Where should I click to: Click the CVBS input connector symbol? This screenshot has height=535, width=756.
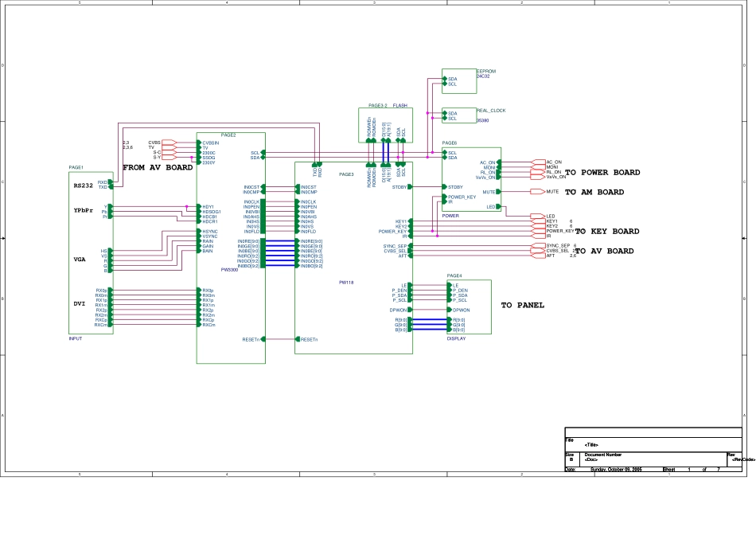pos(169,143)
